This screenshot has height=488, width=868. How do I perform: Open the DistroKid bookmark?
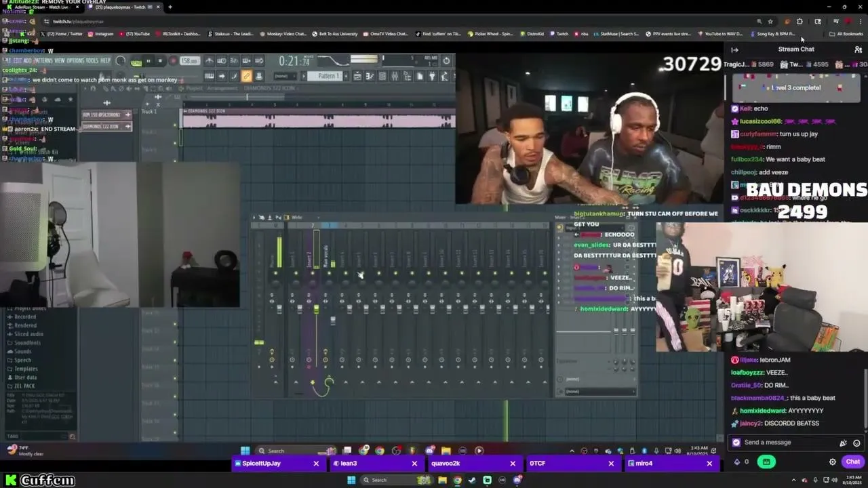click(531, 34)
